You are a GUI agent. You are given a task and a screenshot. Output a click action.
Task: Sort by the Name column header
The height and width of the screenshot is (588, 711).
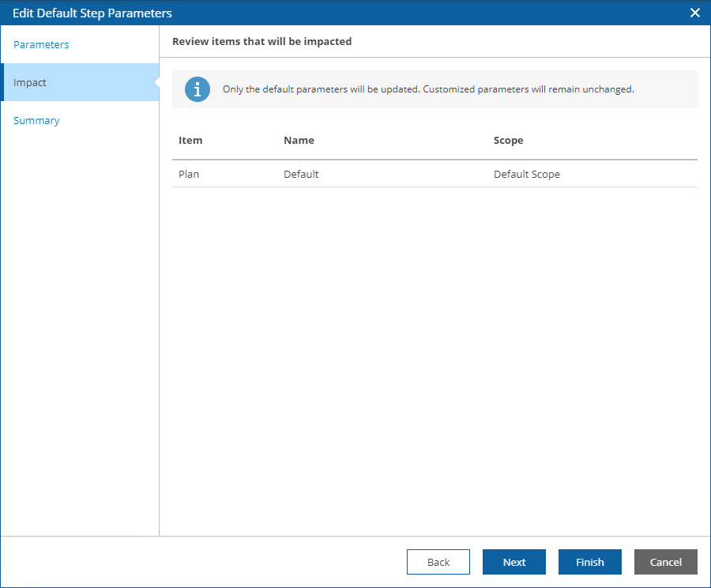pos(299,140)
